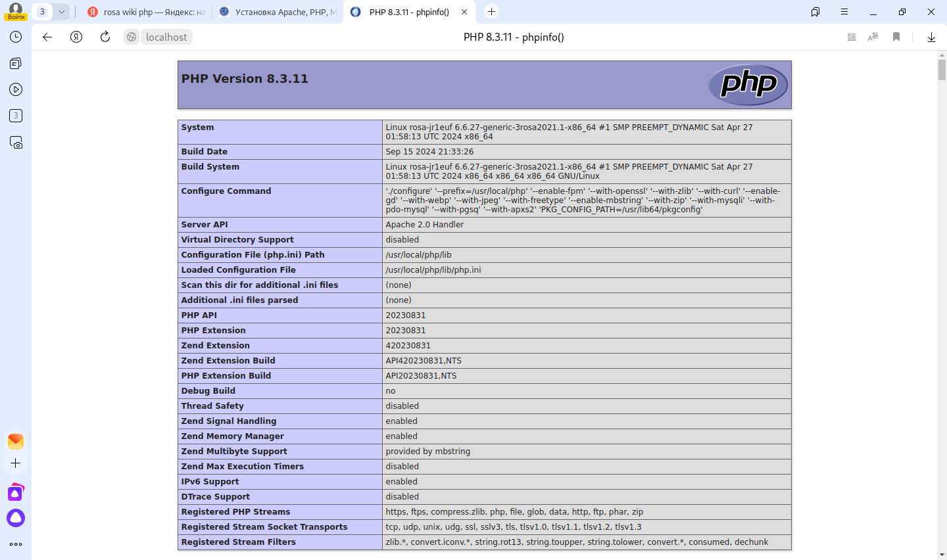Image resolution: width=947 pixels, height=560 pixels.
Task: Focus the address bar showing localhost
Action: (x=166, y=37)
